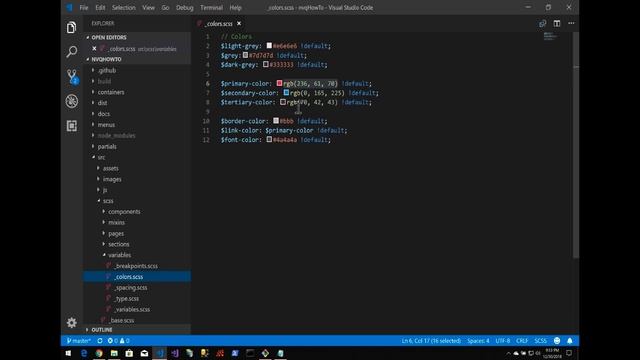Screen dimensions: 640x360
Task: Close _colors.scss in Open Editors list
Action: coord(94,49)
